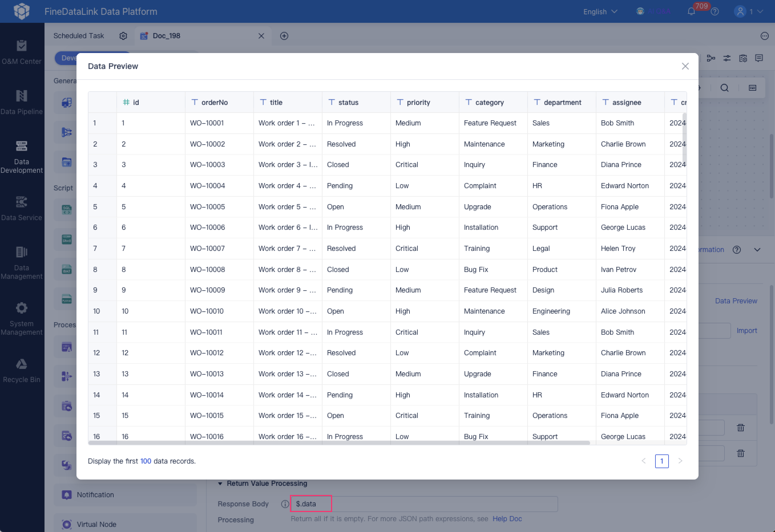Open Data Management in the sidebar
Image resolution: width=775 pixels, height=532 pixels.
22,263
